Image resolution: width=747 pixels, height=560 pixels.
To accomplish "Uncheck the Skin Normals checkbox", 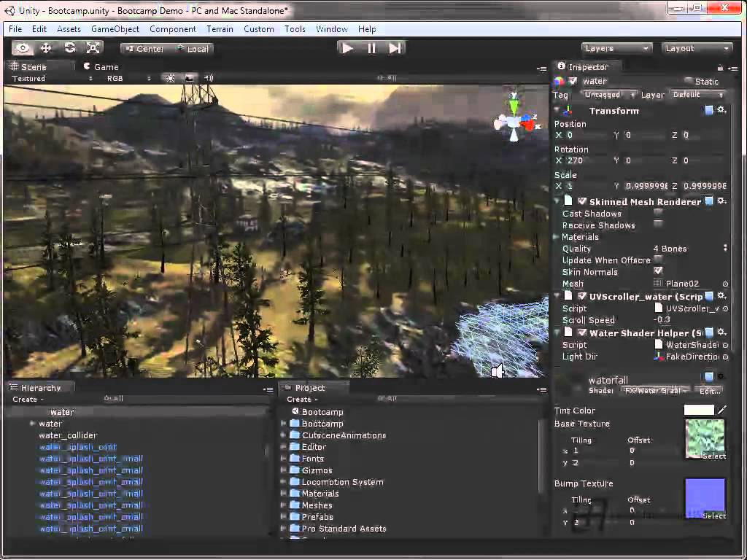I will pos(658,271).
